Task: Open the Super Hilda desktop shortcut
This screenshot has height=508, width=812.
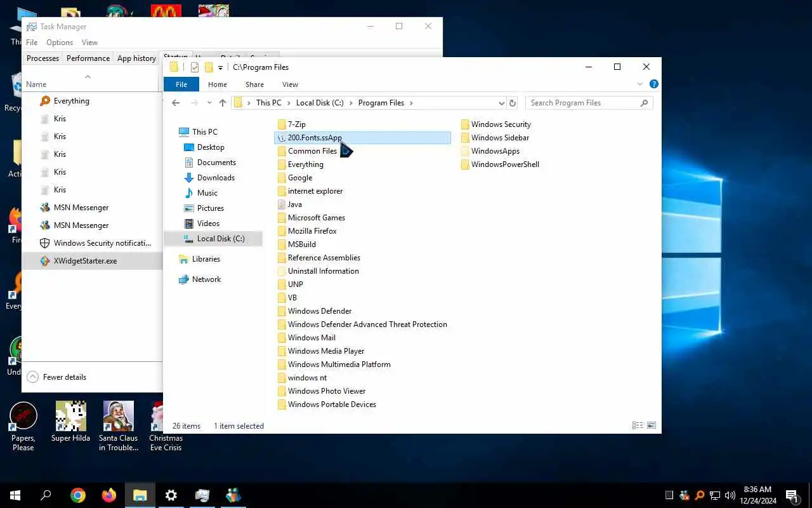Action: pos(70,422)
